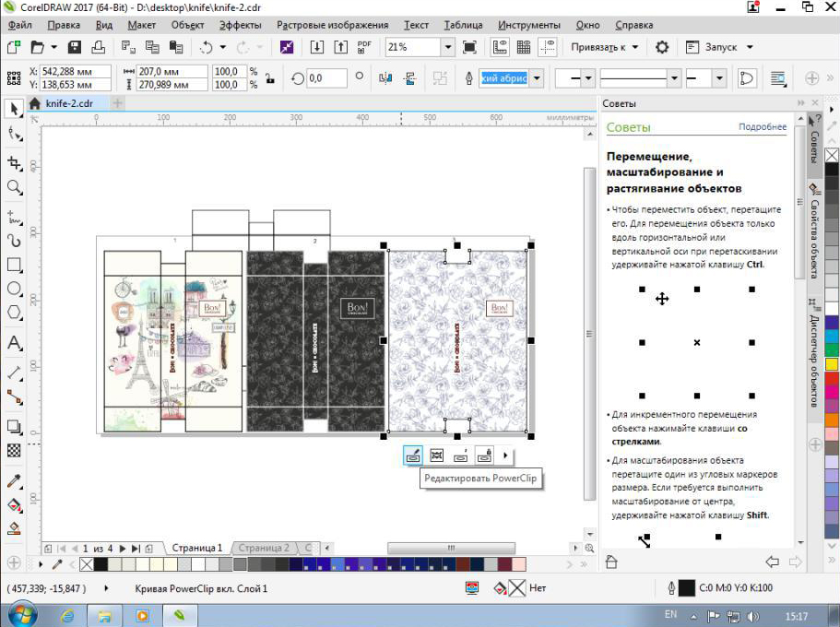This screenshot has width=840, height=627.
Task: Expand the Open button's dropdown arrow
Action: pyautogui.click(x=54, y=47)
